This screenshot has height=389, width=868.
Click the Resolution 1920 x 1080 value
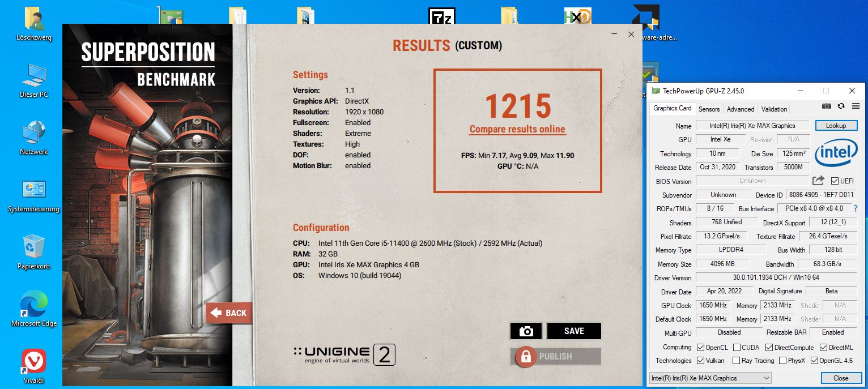(x=364, y=112)
